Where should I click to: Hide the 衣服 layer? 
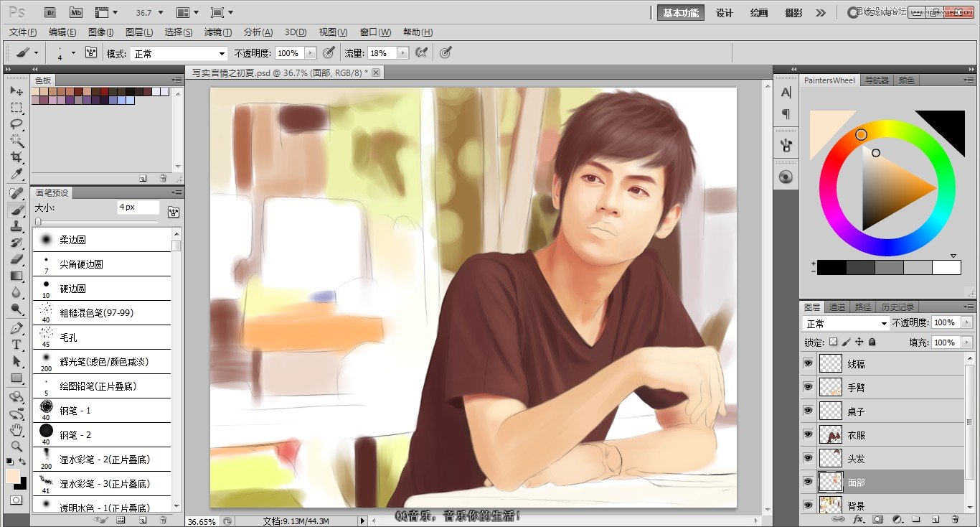(x=809, y=434)
